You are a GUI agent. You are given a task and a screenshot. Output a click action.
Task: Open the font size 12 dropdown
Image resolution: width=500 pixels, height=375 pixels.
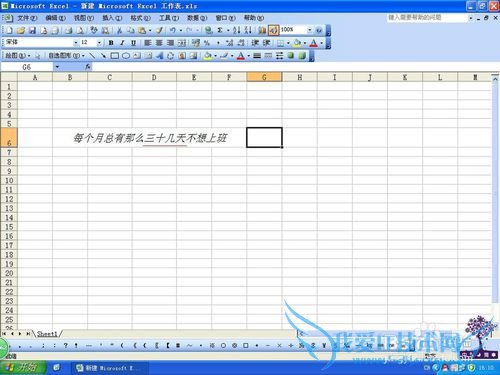[x=99, y=43]
